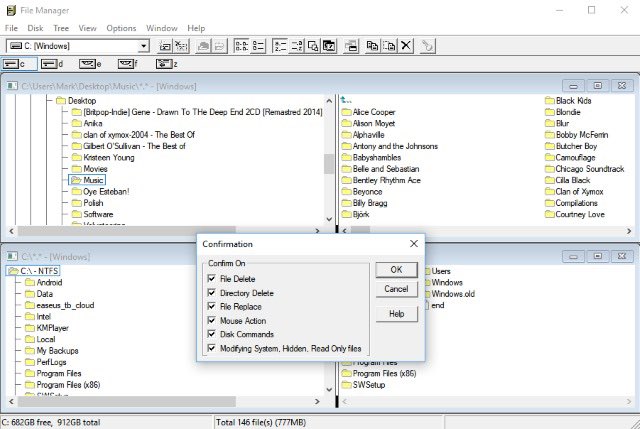This screenshot has width=640, height=429.
Task: Click the Copy files toolbar icon
Action: coord(373,46)
